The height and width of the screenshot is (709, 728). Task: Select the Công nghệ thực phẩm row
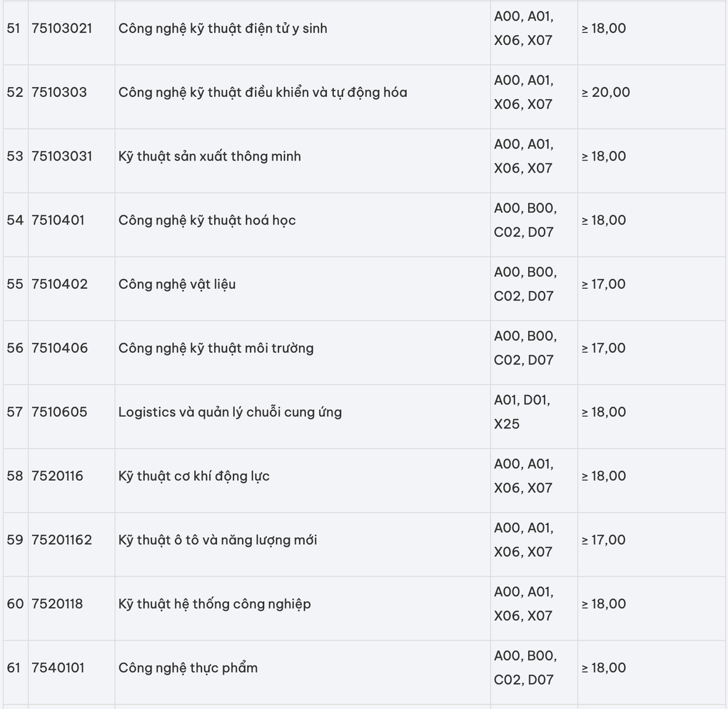(364, 668)
